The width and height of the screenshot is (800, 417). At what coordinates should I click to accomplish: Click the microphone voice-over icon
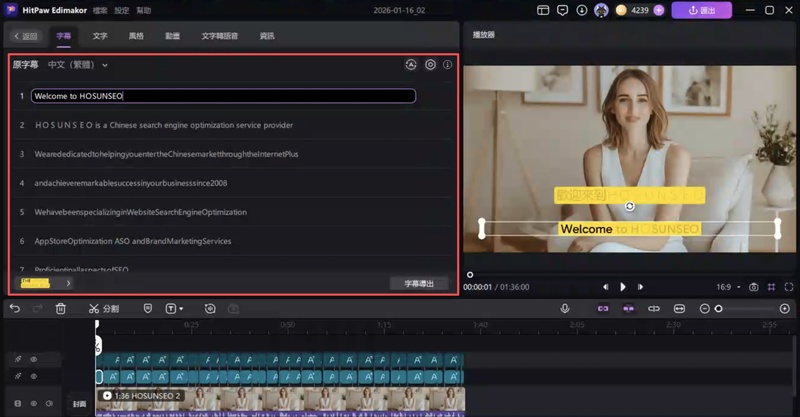[x=565, y=309]
